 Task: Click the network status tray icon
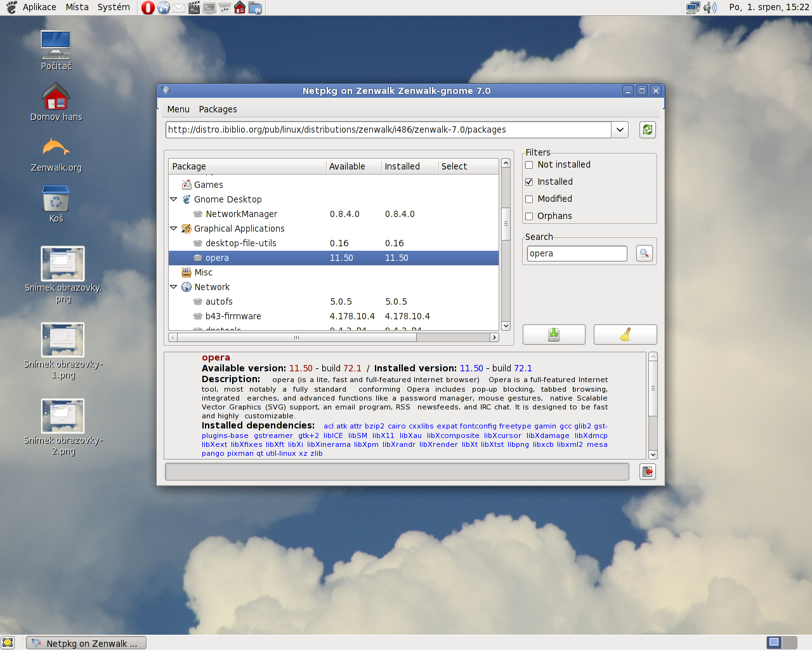(x=693, y=8)
